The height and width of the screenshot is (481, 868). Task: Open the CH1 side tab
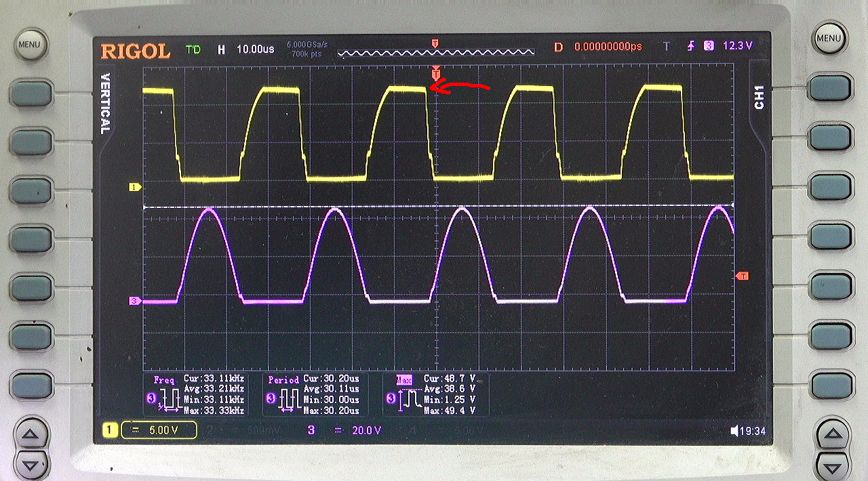click(x=759, y=97)
